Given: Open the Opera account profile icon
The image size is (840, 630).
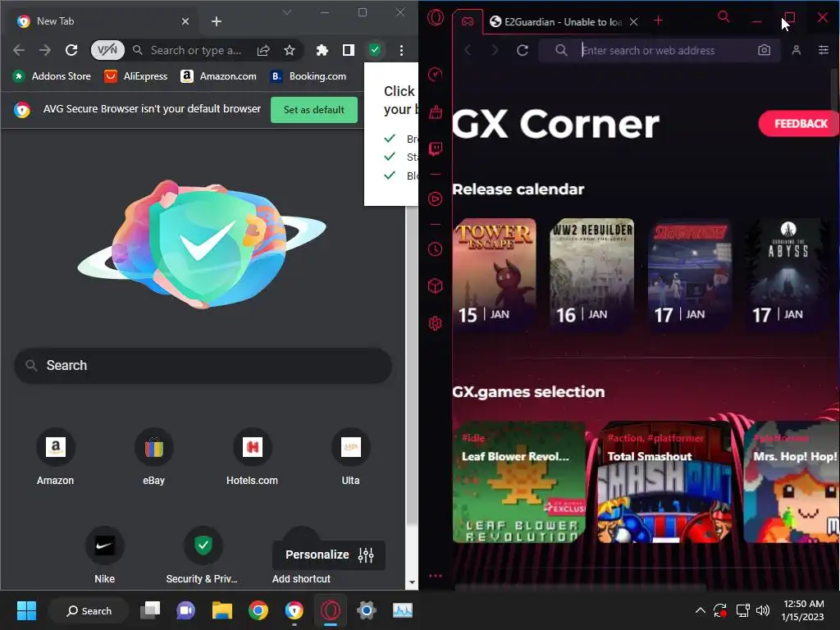Looking at the screenshot, I should (x=796, y=50).
